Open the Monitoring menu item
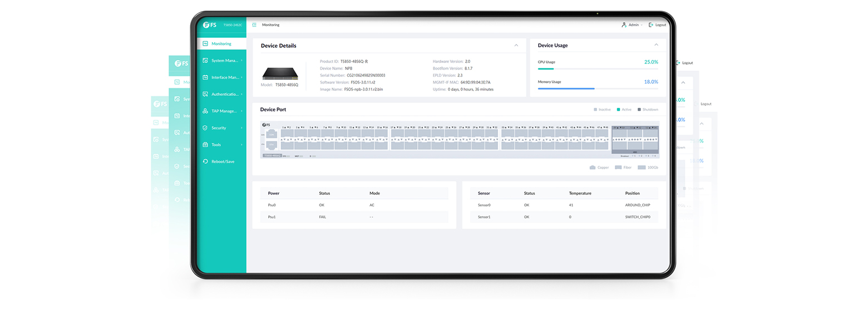 (221, 43)
